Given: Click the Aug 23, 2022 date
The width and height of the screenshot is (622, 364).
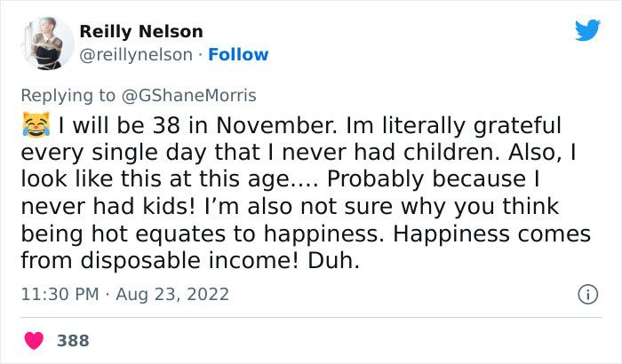Looking at the screenshot, I should pos(171,294).
